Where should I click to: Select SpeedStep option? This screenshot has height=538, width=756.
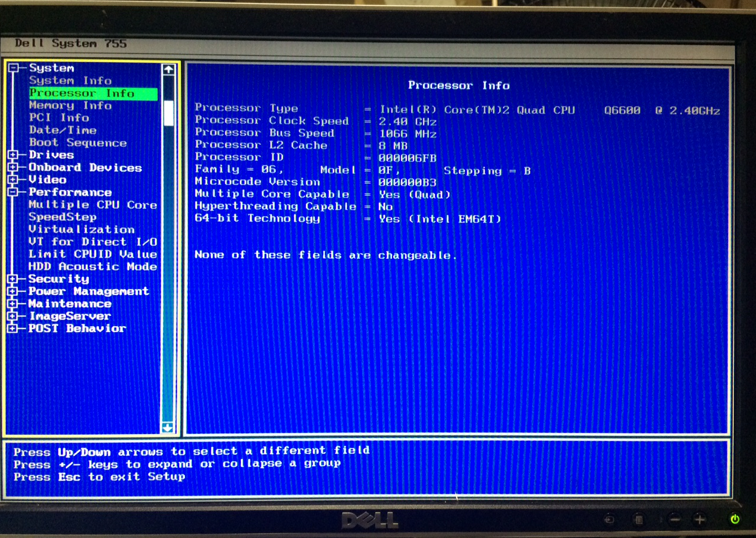click(x=62, y=217)
